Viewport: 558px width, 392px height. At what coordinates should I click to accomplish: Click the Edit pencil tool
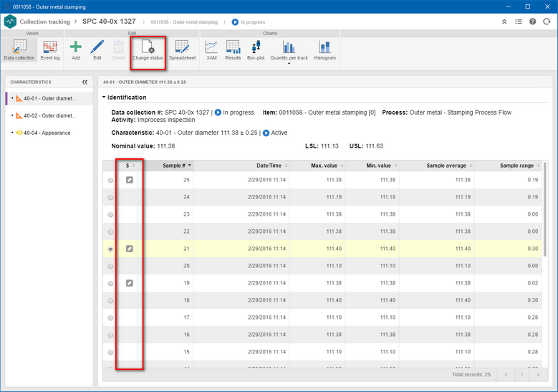click(x=97, y=50)
